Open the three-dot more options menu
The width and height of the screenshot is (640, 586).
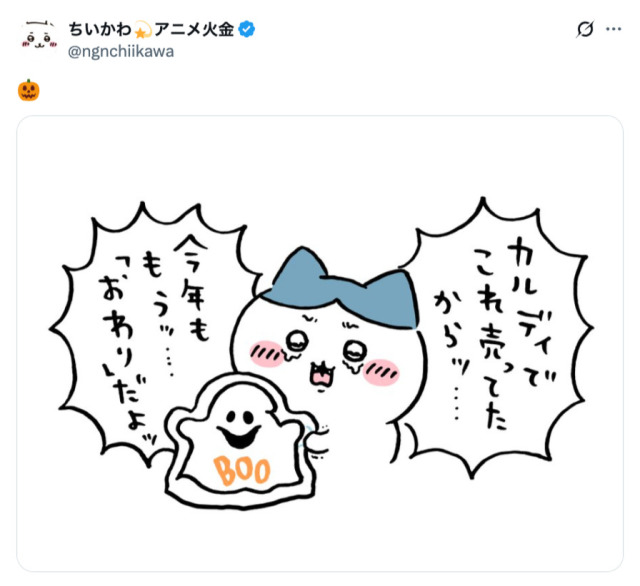pos(613,29)
